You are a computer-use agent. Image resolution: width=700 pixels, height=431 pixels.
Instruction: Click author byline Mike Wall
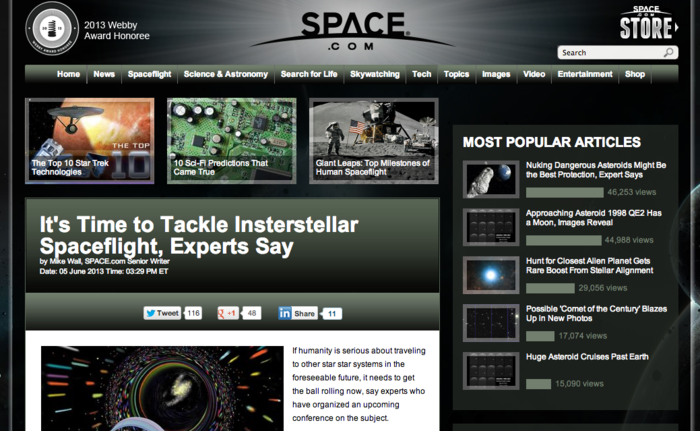(x=104, y=261)
